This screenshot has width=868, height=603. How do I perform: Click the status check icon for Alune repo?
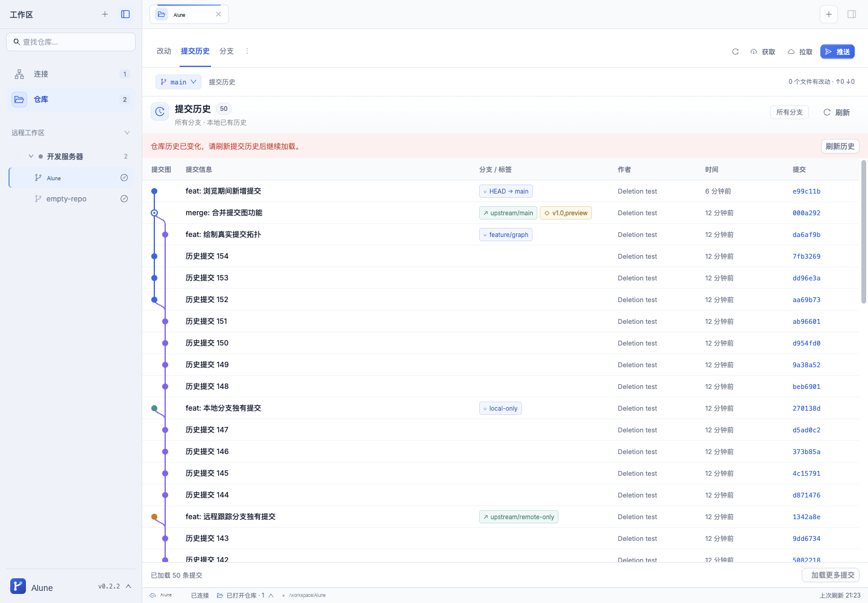(124, 178)
